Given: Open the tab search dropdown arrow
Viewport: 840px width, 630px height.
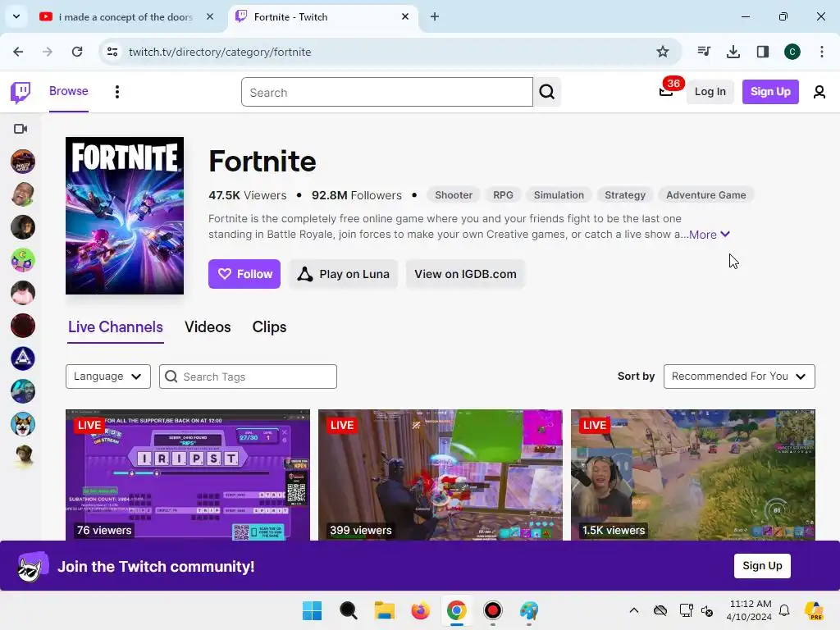Looking at the screenshot, I should [x=16, y=16].
